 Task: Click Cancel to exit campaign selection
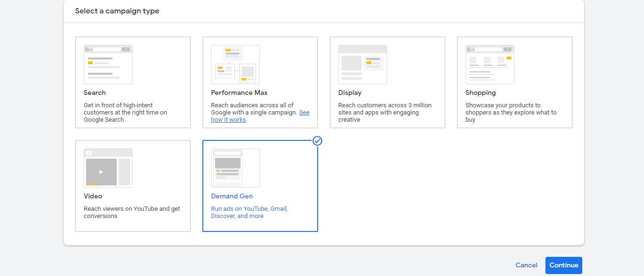(526, 265)
